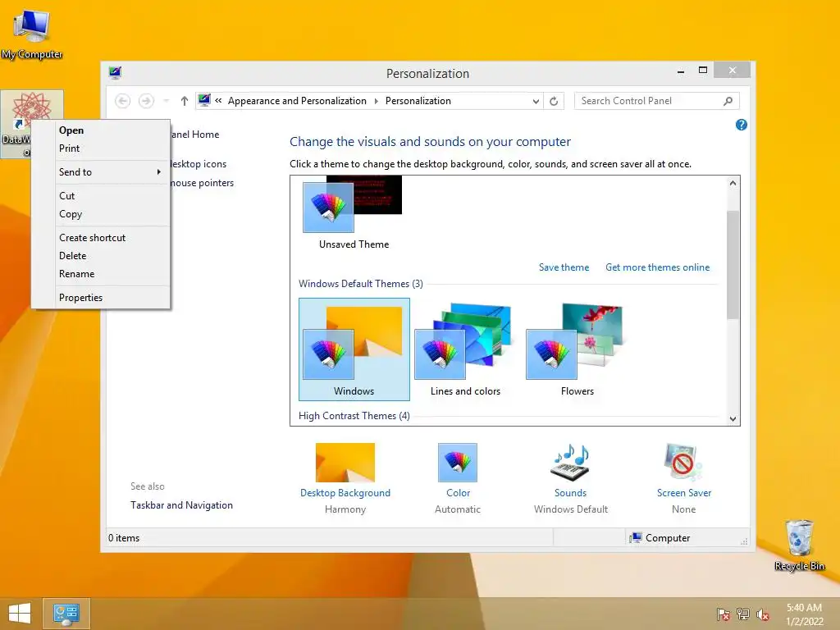Apply the Lines and colors theme

pyautogui.click(x=465, y=349)
